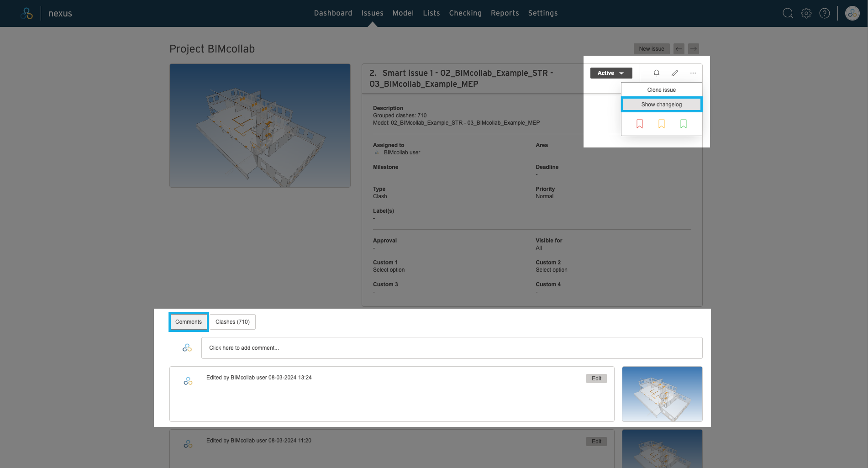Image resolution: width=868 pixels, height=468 pixels.
Task: Select Show changelog from menu
Action: click(x=662, y=105)
